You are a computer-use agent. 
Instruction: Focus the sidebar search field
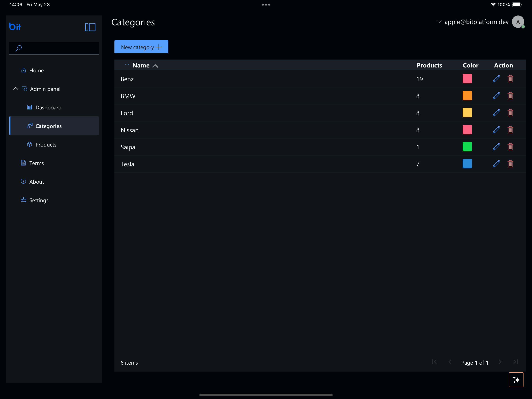(x=54, y=48)
